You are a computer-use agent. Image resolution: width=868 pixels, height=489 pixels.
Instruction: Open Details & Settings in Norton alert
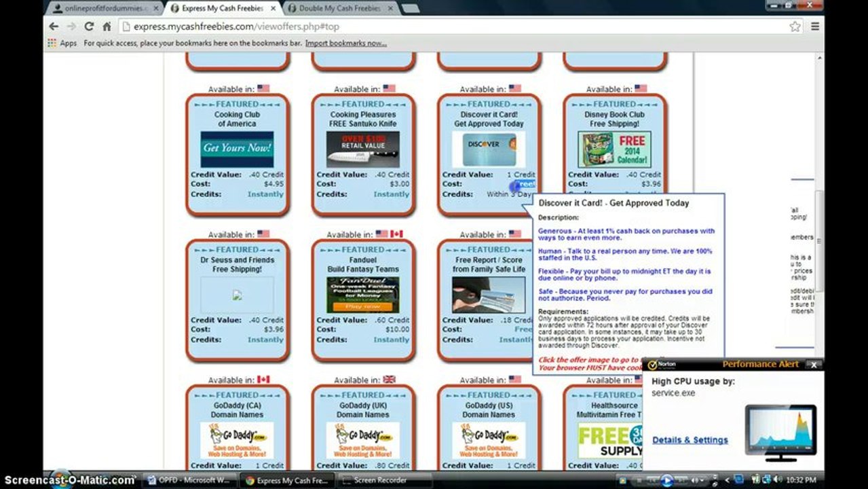(x=690, y=440)
